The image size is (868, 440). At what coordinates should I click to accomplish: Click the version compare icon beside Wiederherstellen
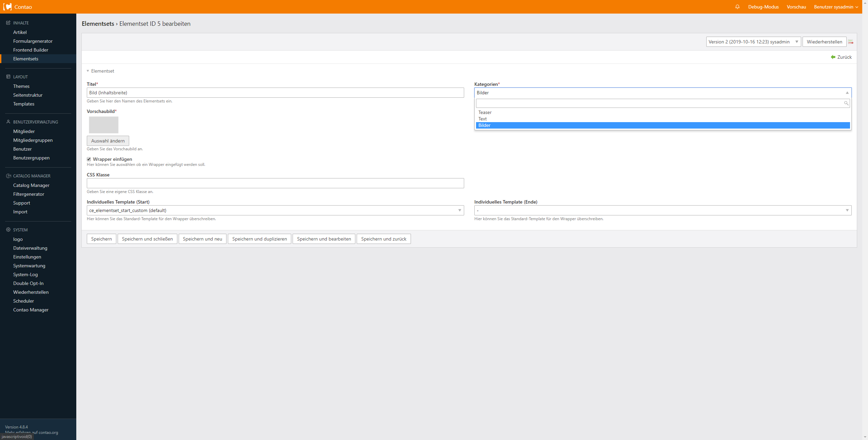851,42
